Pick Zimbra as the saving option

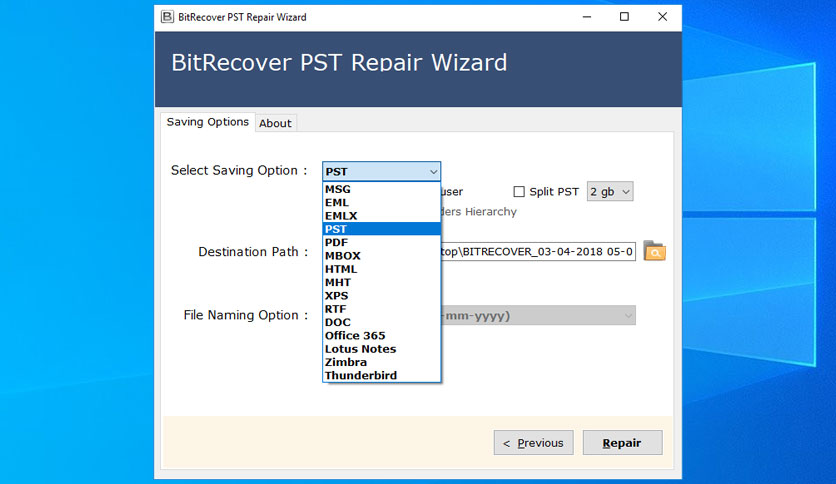tap(381, 362)
